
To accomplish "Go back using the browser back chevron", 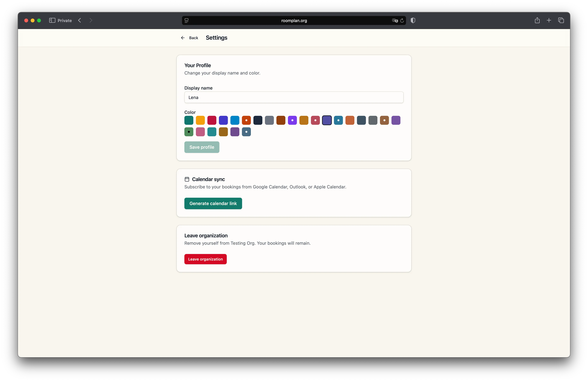I will click(80, 20).
